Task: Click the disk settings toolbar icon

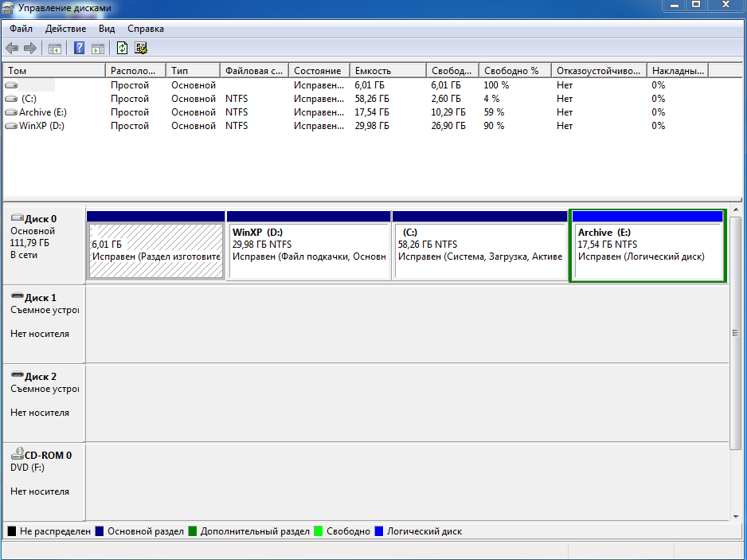Action: (x=141, y=48)
